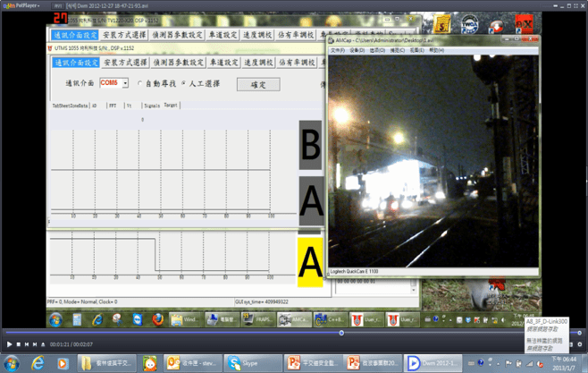Stop video playback in PotPlayer

point(18,344)
